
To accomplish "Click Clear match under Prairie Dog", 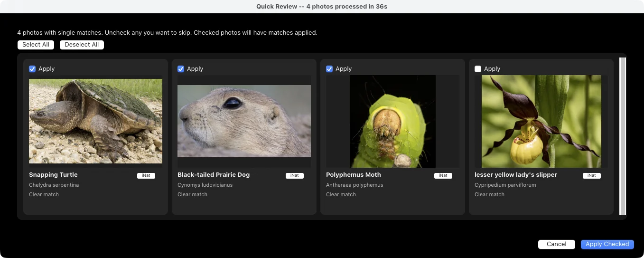I will tap(192, 194).
